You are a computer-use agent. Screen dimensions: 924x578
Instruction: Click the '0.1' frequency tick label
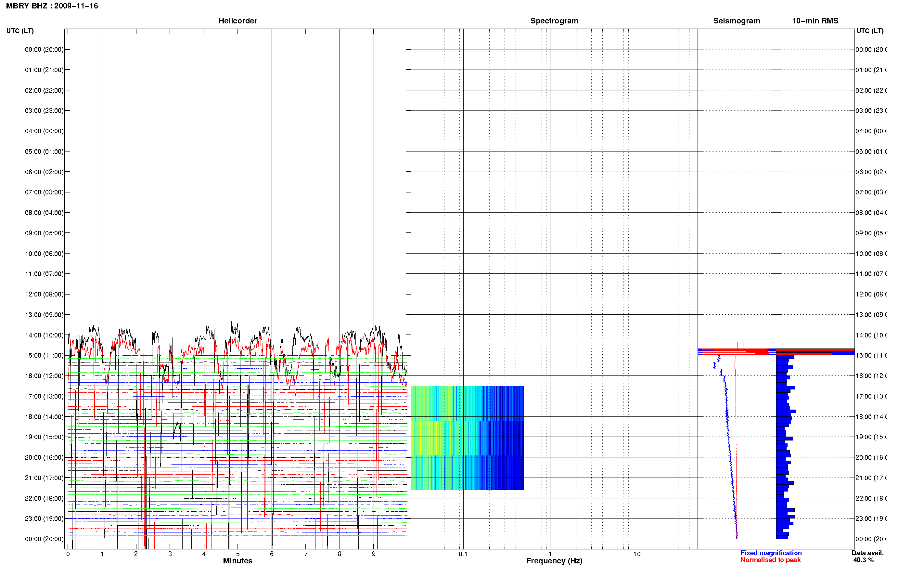(x=463, y=554)
